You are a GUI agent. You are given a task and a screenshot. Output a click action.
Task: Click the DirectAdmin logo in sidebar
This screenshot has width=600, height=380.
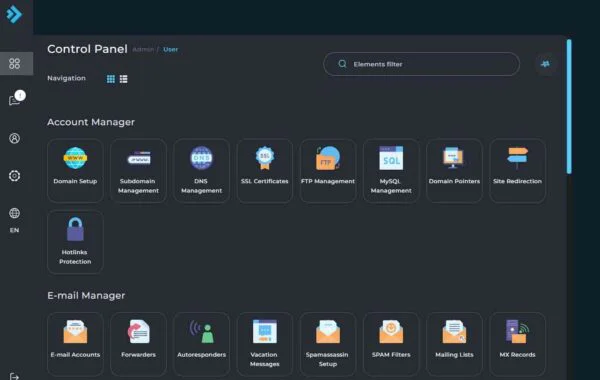coord(14,15)
